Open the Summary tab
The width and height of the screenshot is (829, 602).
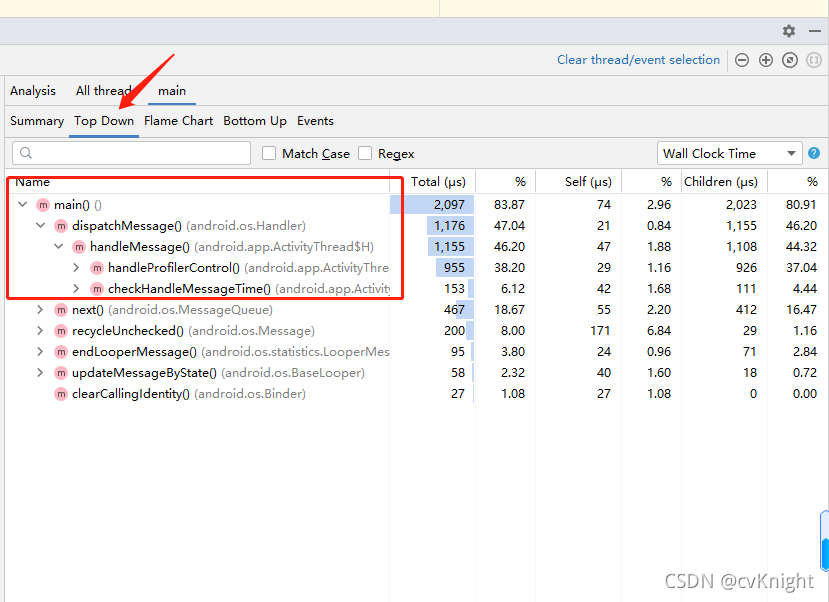(37, 121)
